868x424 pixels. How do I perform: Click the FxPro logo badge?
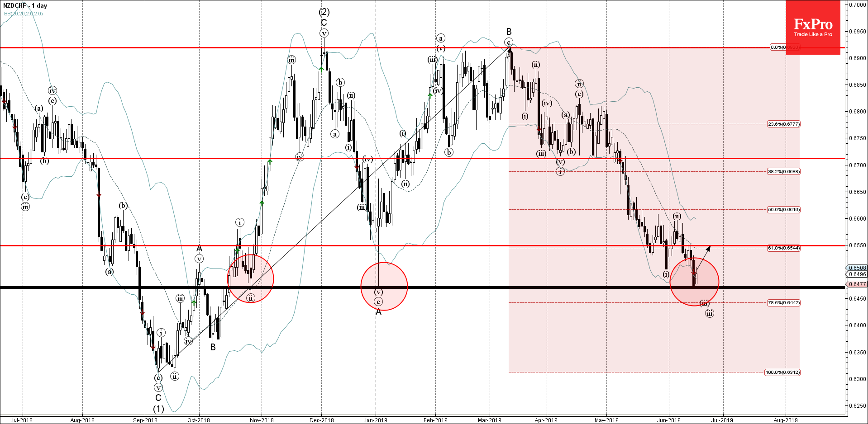pyautogui.click(x=813, y=27)
